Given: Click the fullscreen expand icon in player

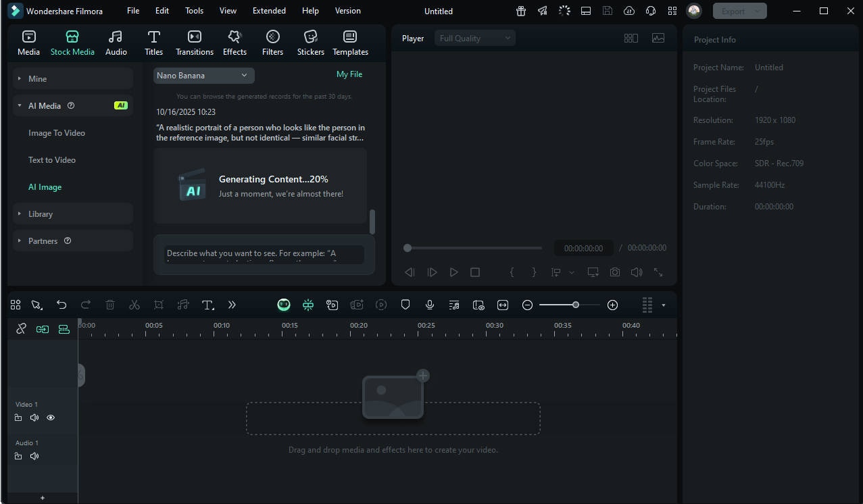Looking at the screenshot, I should click(658, 272).
